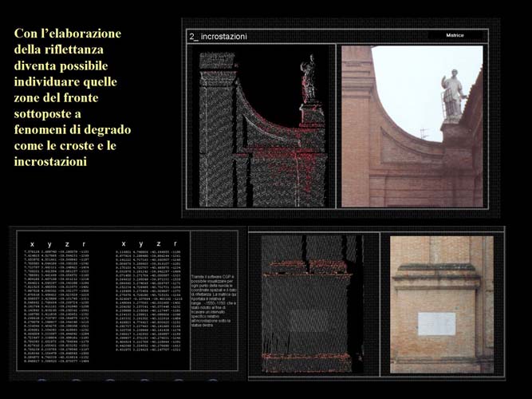Viewport: 532px width, 399px height.
Task: Click the yellow 'Con l'elaborazione della riflettanza' paragraph
Action: [73, 97]
